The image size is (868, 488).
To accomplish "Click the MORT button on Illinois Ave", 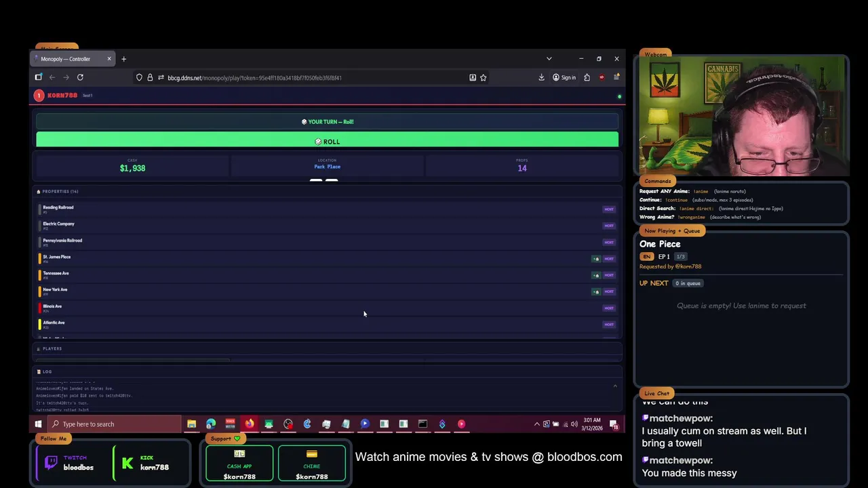I will tap(609, 308).
